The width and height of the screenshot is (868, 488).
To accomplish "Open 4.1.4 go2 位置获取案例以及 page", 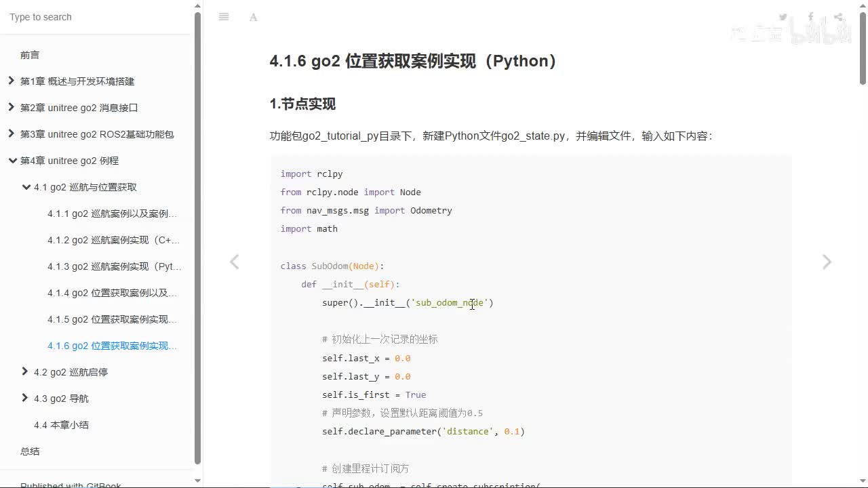I will pyautogui.click(x=112, y=293).
